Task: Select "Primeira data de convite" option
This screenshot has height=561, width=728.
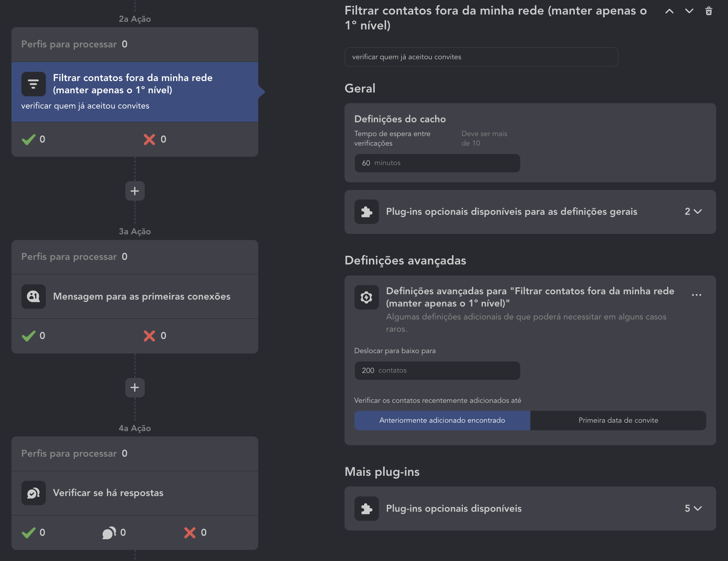Action: tap(618, 420)
